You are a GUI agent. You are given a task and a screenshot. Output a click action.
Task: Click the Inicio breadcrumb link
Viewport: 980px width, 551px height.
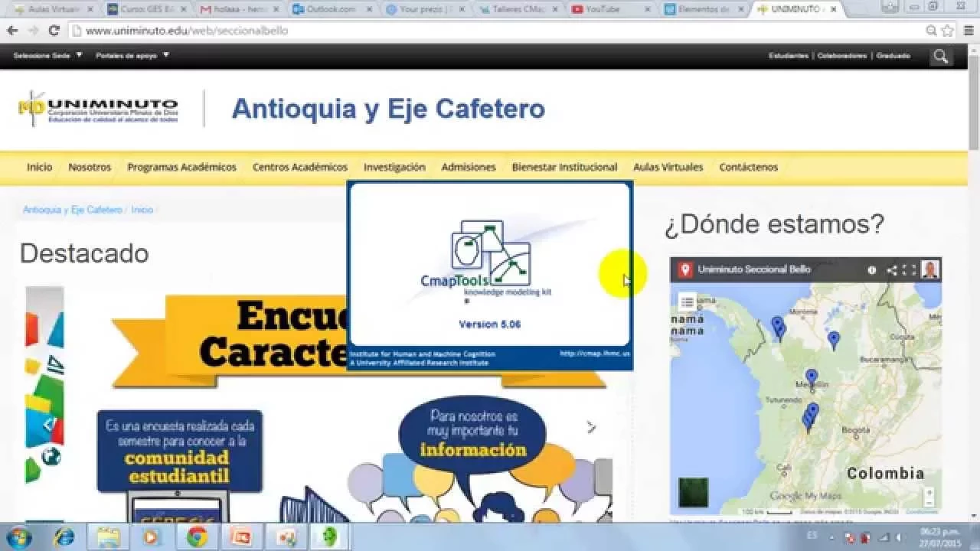click(x=142, y=210)
